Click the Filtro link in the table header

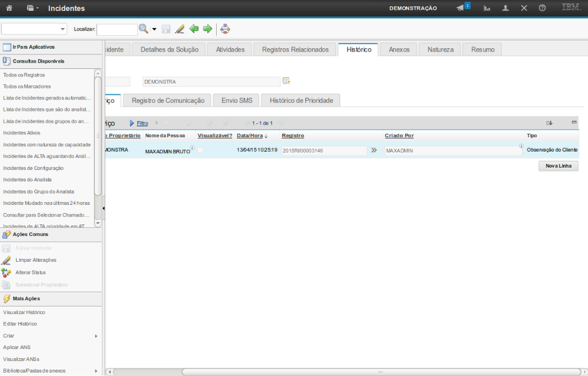pyautogui.click(x=142, y=123)
